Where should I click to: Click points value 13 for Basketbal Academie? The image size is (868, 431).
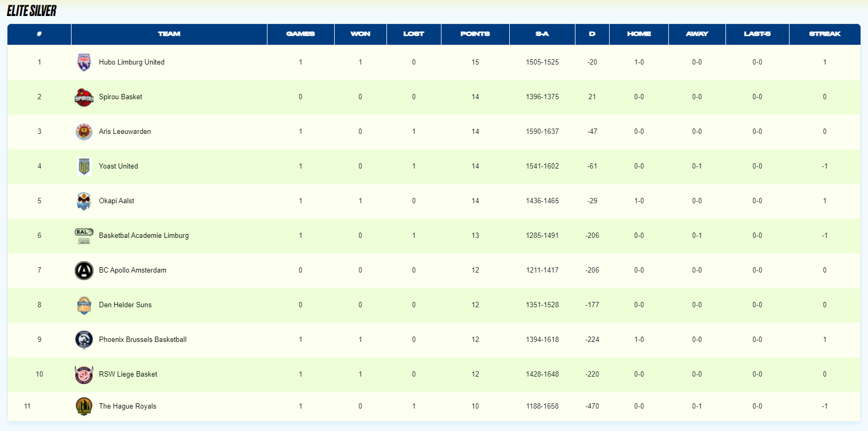pos(475,236)
